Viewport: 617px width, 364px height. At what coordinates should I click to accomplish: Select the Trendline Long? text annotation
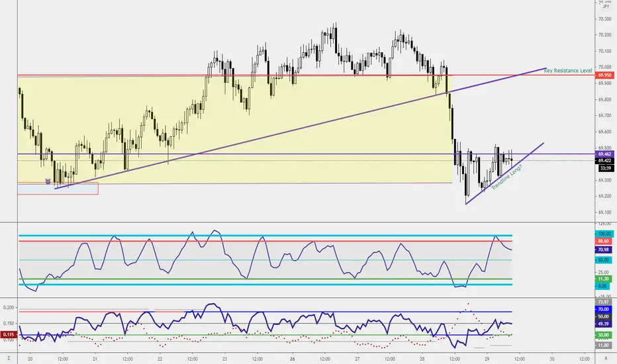point(507,177)
